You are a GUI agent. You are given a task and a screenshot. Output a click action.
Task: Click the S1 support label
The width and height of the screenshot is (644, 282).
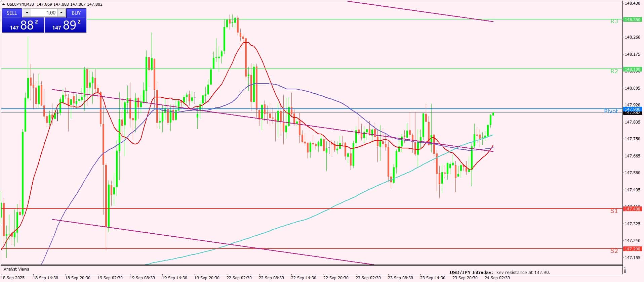614,211
